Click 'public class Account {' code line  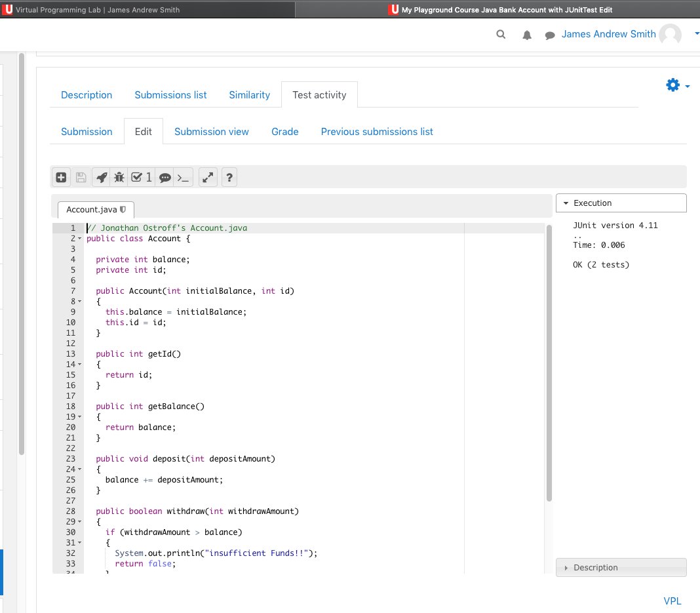(x=138, y=239)
